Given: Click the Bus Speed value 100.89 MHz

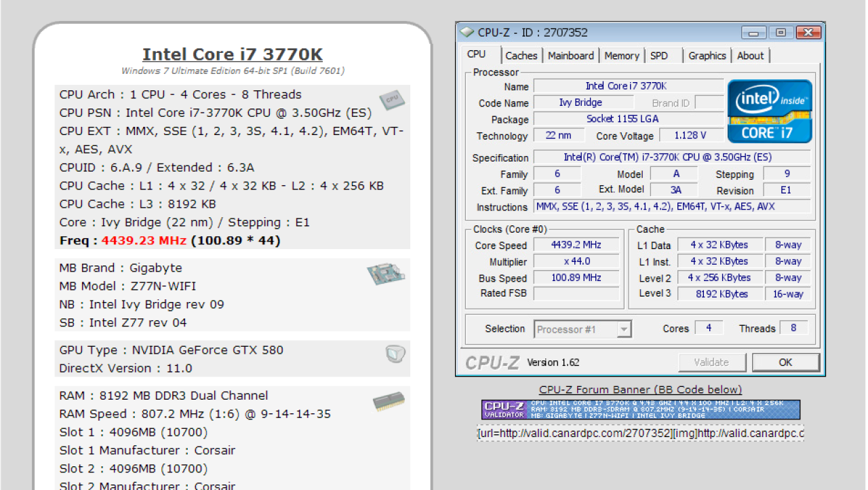Looking at the screenshot, I should 576,278.
